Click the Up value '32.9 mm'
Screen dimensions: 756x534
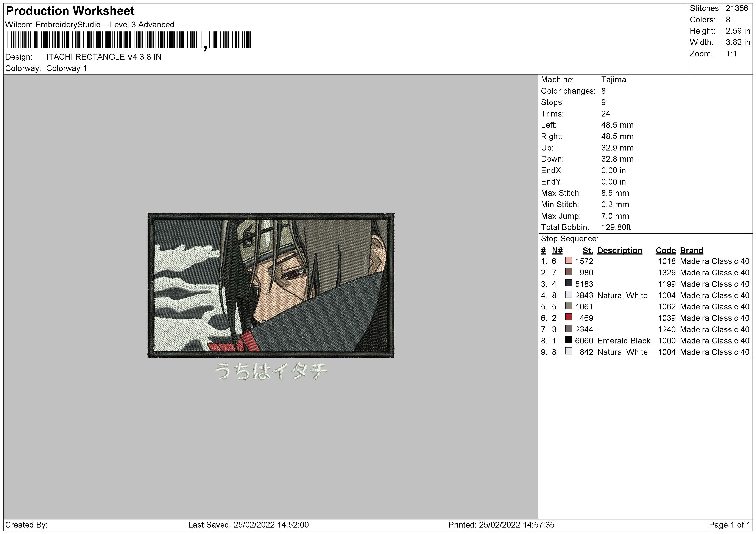click(x=617, y=148)
